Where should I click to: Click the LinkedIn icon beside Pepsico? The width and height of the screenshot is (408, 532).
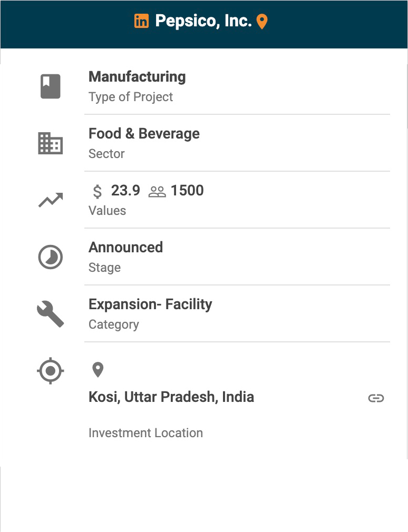pyautogui.click(x=141, y=22)
